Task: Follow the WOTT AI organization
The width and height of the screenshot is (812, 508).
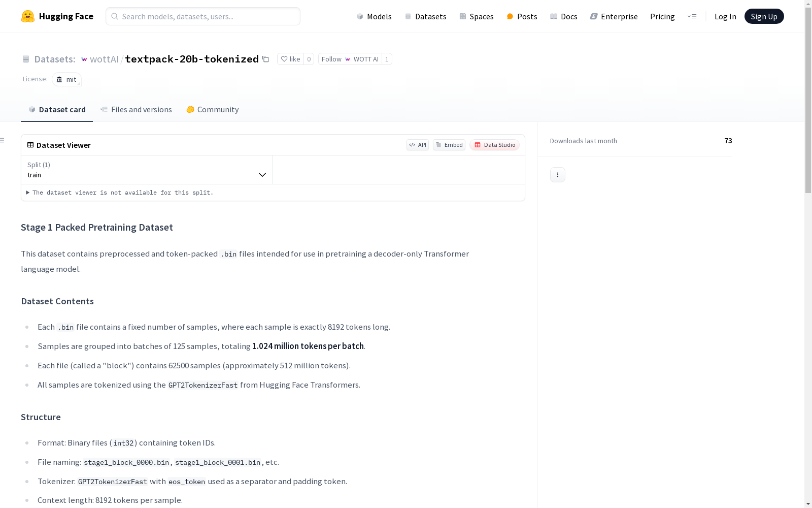Action: coord(350,59)
